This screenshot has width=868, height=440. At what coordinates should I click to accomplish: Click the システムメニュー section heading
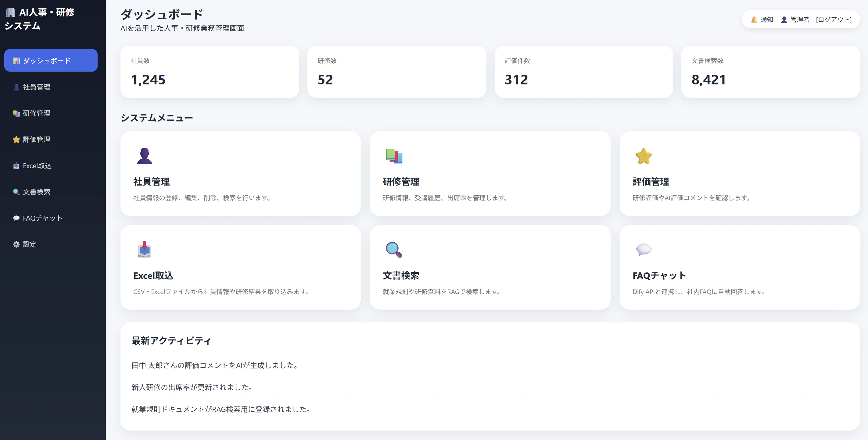[x=157, y=118]
